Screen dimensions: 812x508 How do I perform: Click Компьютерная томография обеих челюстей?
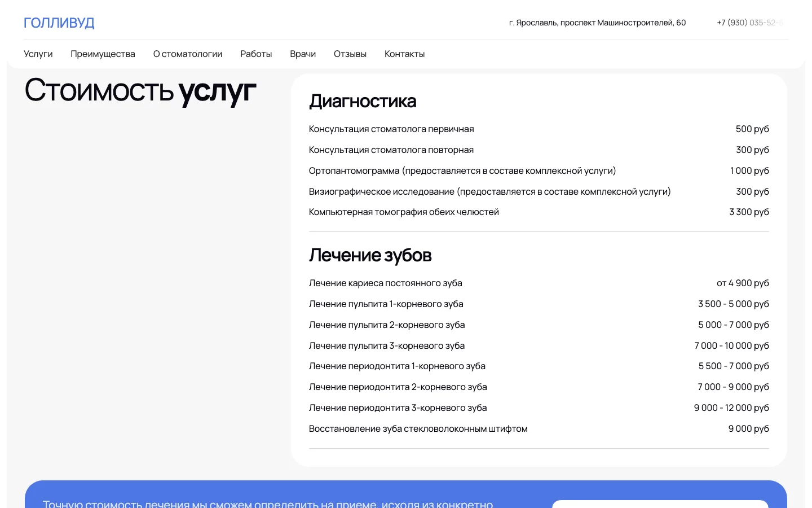pyautogui.click(x=404, y=212)
